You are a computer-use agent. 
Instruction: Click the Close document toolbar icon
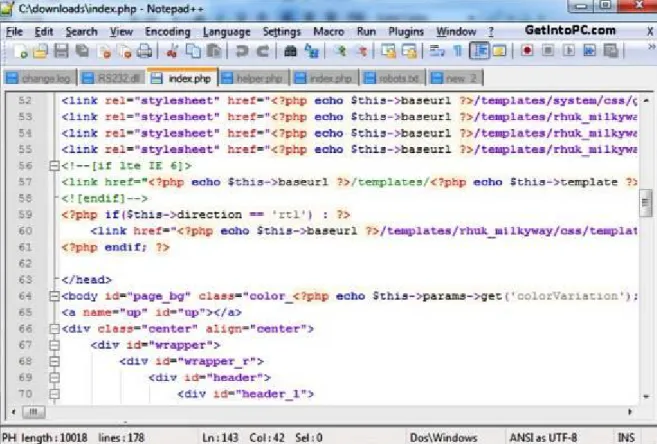[103, 51]
